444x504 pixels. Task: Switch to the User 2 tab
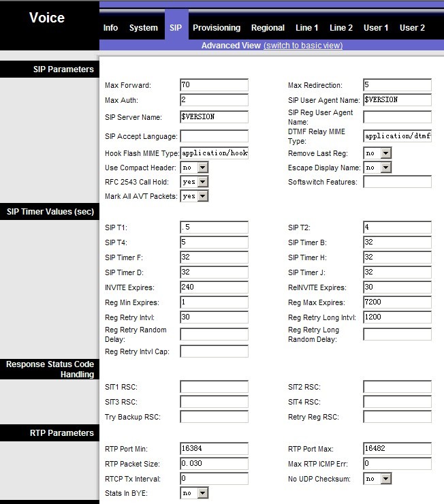(x=412, y=28)
